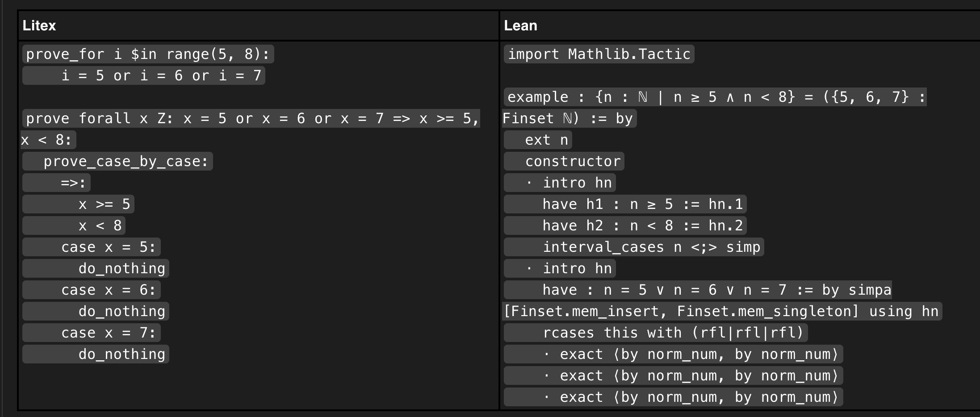980x417 pixels.
Task: Click the standalone 'x < 8' code line
Action: pos(100,225)
